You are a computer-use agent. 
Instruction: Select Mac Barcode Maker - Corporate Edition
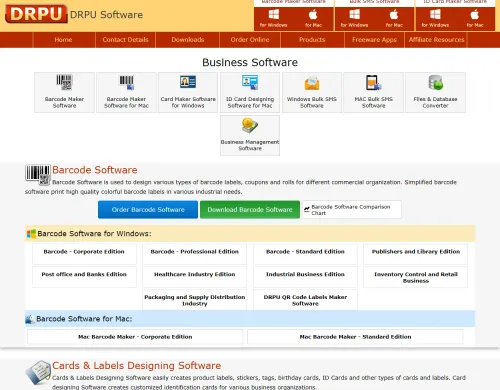click(135, 337)
